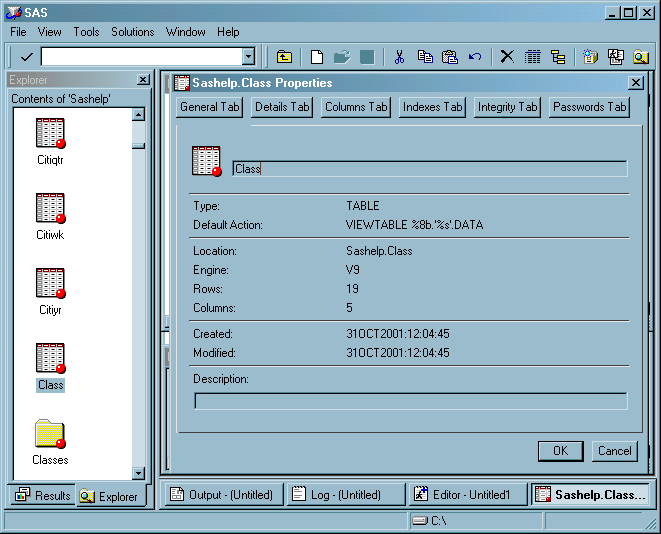The image size is (661, 534).
Task: Switch to the General Tab
Action: tap(210, 107)
